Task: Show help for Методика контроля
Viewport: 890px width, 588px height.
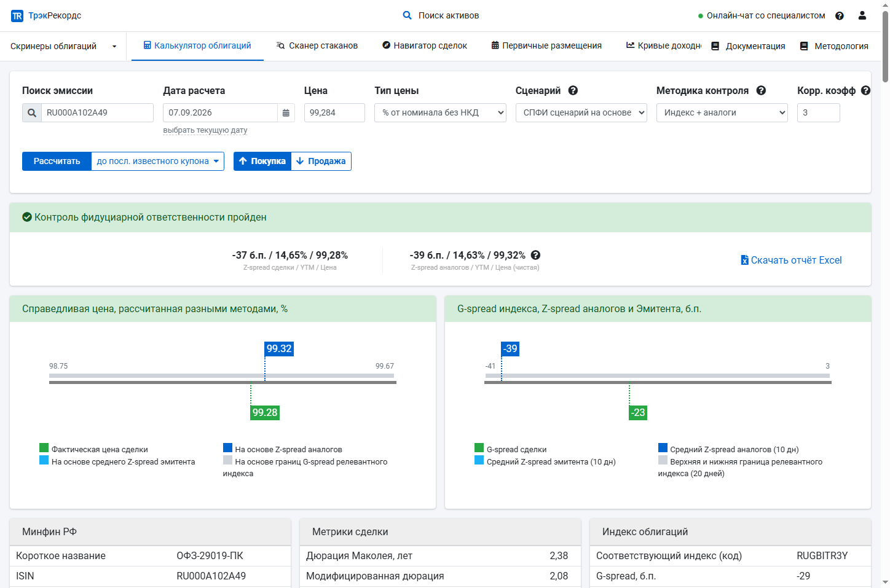Action: tap(761, 90)
